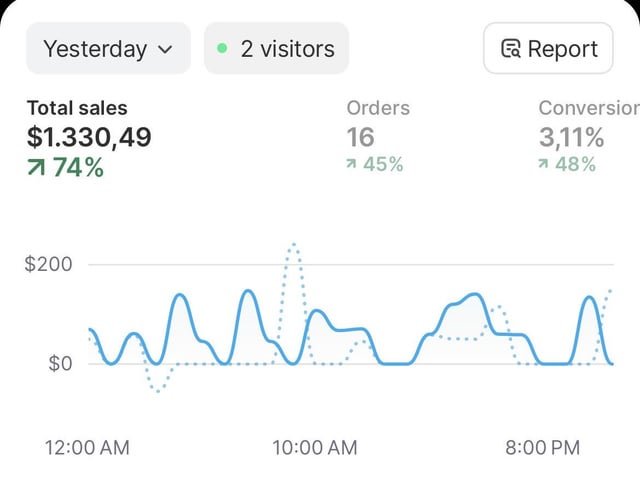Open the 2 visitors live view

tap(276, 48)
